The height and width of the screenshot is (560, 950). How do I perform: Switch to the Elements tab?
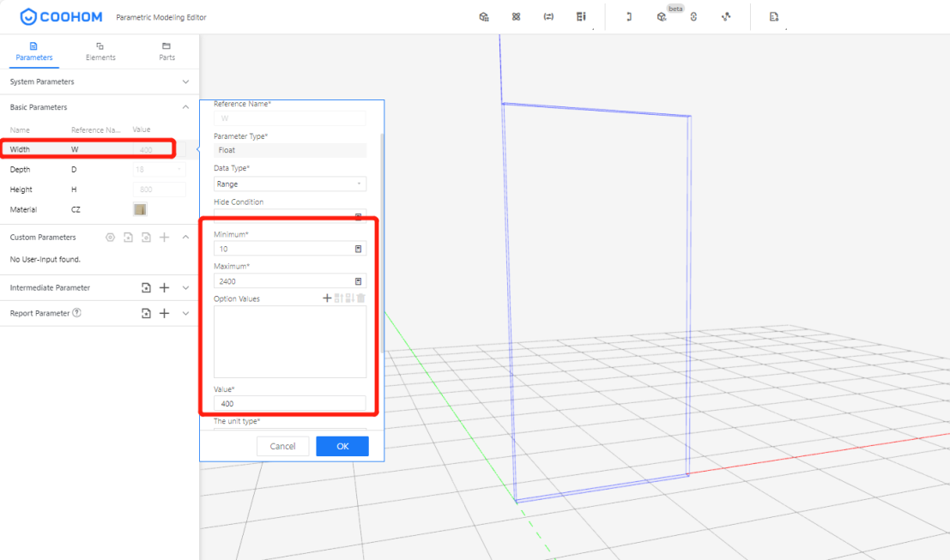pos(100,51)
